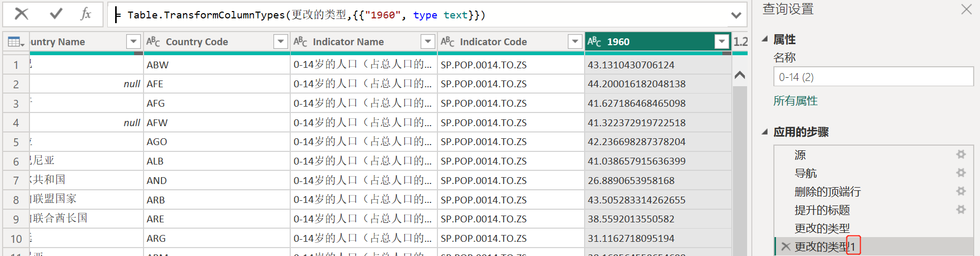Collapse the 属性 section
Screen dimensions: 980x256
click(x=765, y=39)
